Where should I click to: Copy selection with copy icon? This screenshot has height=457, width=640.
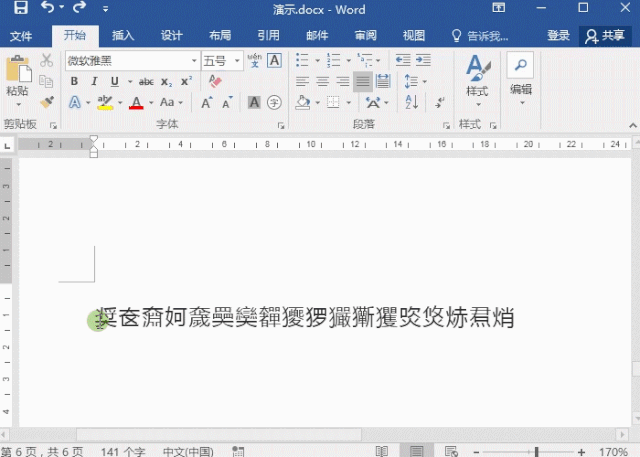coord(47,82)
